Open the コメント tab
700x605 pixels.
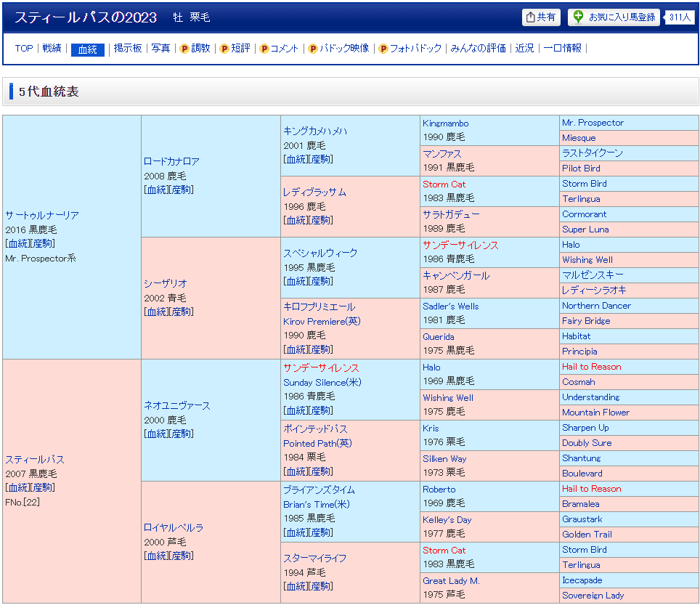(285, 48)
